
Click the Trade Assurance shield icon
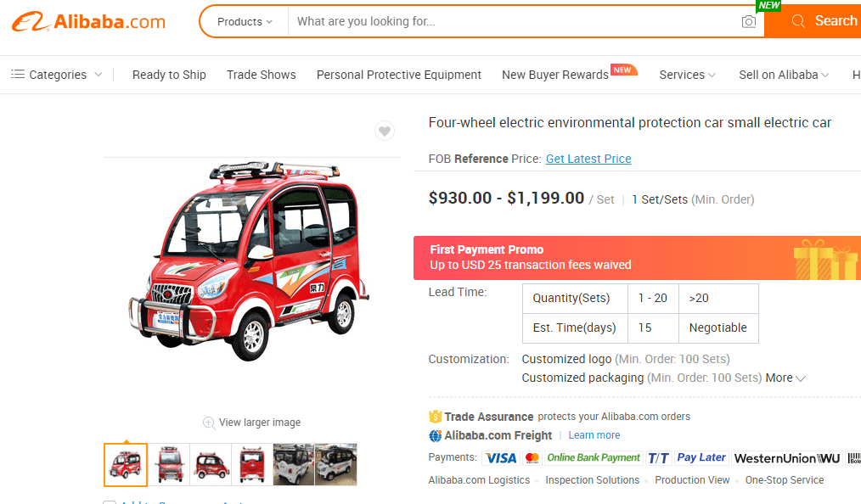point(436,417)
